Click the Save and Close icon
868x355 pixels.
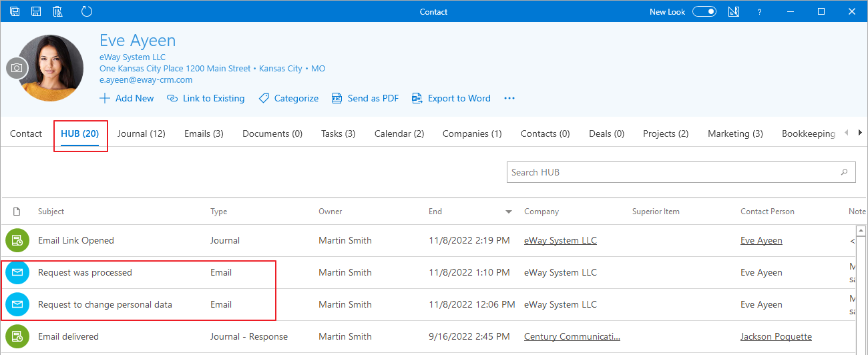[15, 11]
